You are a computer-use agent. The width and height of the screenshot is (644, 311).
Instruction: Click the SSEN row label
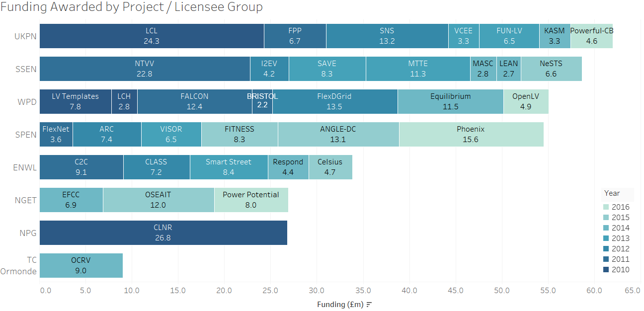coord(26,69)
